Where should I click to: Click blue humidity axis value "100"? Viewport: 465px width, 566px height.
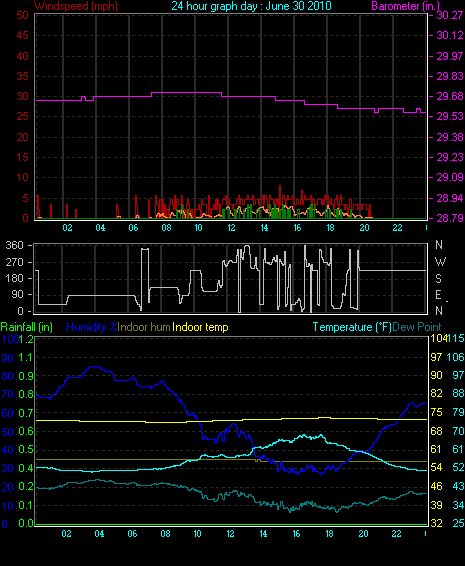point(10,339)
